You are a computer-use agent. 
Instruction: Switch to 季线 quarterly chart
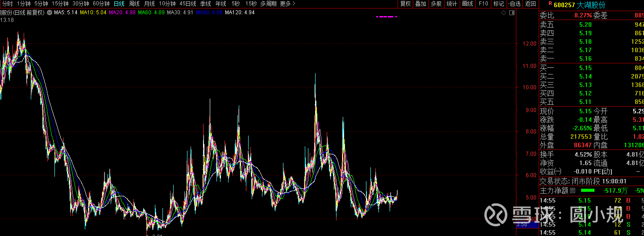206,4
